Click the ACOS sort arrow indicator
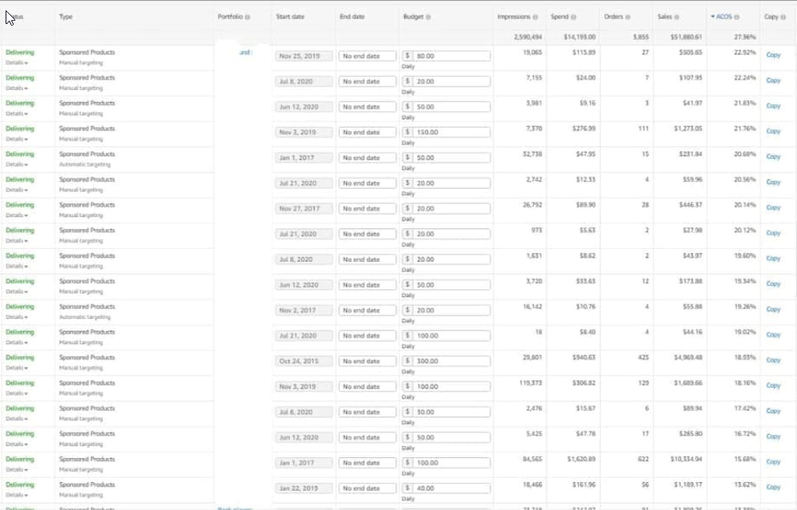 713,17
